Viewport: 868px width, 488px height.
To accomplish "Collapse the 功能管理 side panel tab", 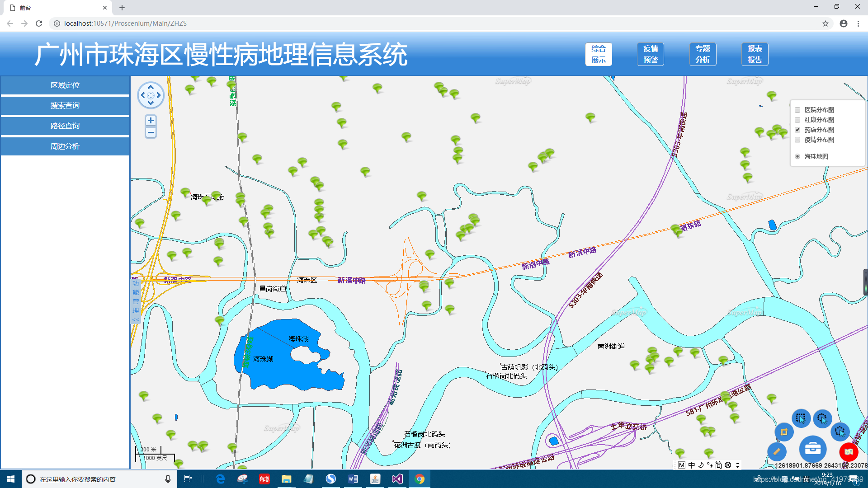I will click(136, 300).
